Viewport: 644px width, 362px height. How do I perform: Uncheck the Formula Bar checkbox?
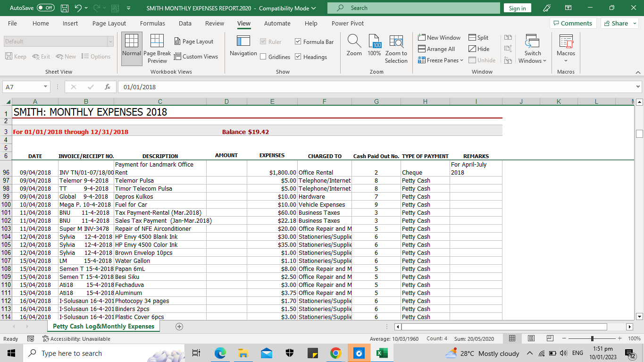298,42
